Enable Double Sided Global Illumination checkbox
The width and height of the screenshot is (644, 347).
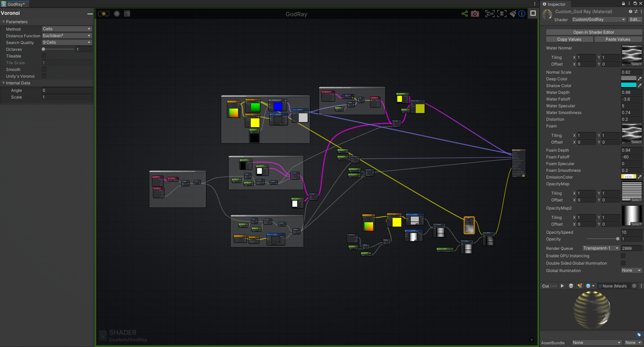623,263
